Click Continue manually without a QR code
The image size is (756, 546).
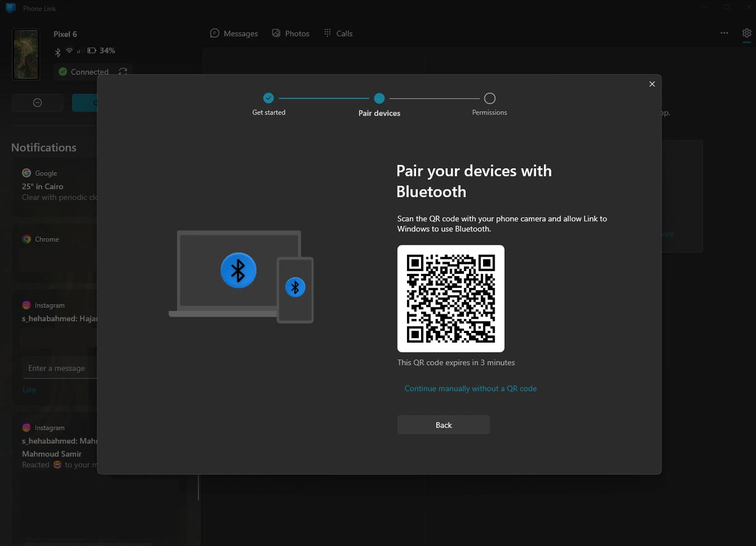click(x=470, y=388)
